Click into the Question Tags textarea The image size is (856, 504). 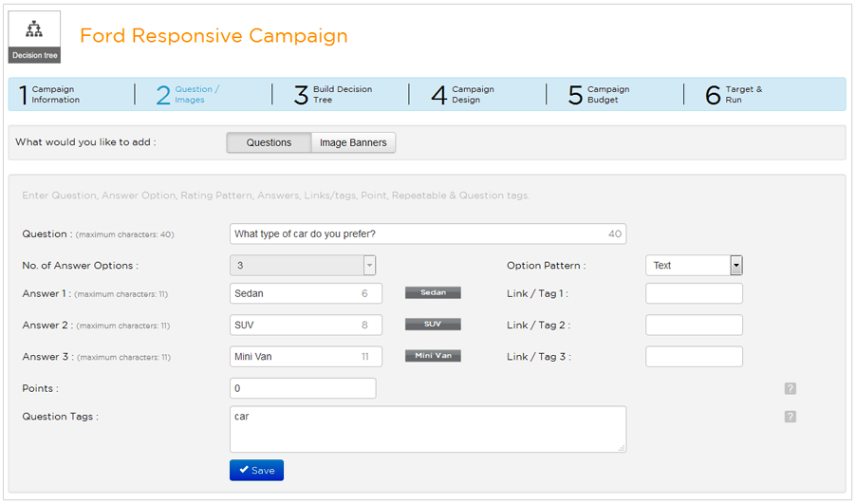coord(427,429)
